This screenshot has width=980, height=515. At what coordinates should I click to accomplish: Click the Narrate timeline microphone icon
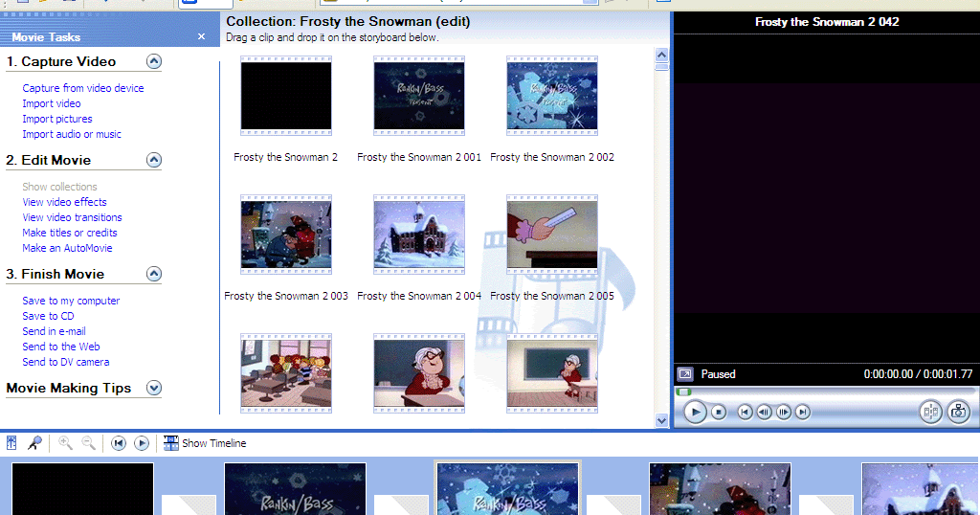34,443
